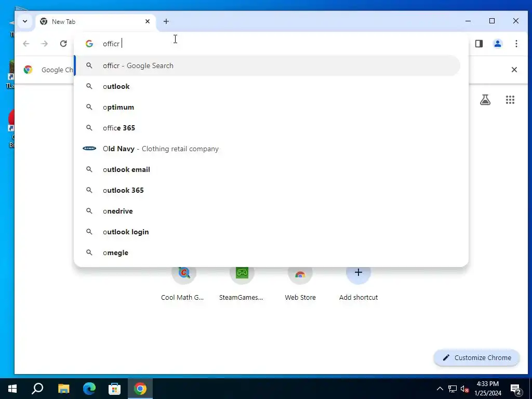Screen dimensions: 532x399
Task: Open Chrome Labs flask icon
Action: tap(485, 100)
